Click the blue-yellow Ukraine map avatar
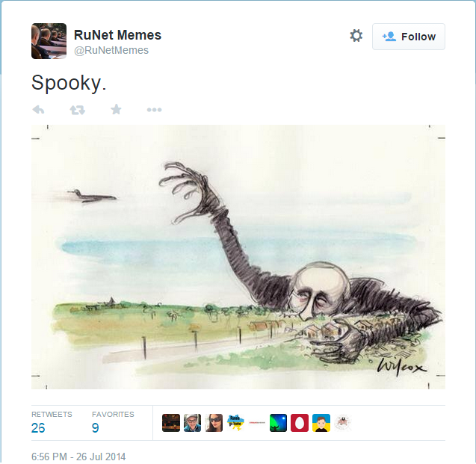The height and width of the screenshot is (464, 476). (x=235, y=423)
